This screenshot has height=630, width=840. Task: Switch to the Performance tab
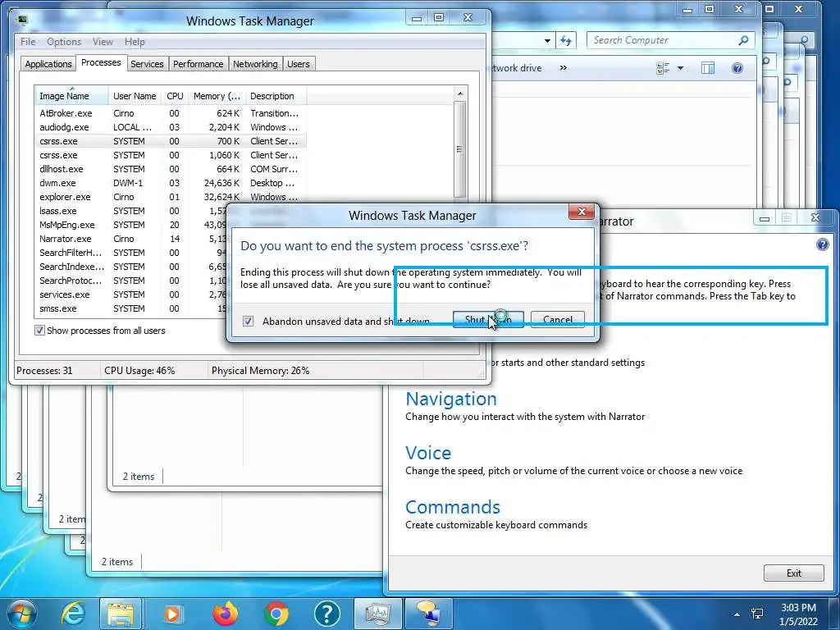click(198, 64)
